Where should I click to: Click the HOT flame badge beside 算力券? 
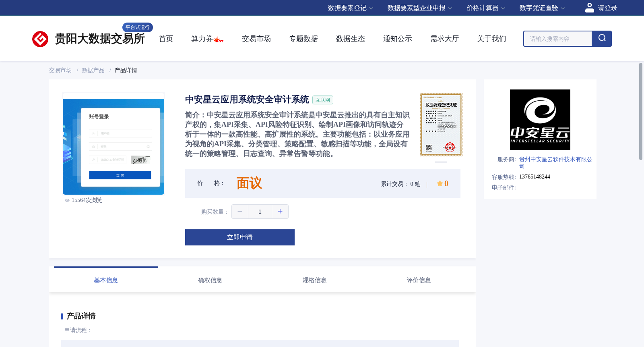pyautogui.click(x=219, y=40)
